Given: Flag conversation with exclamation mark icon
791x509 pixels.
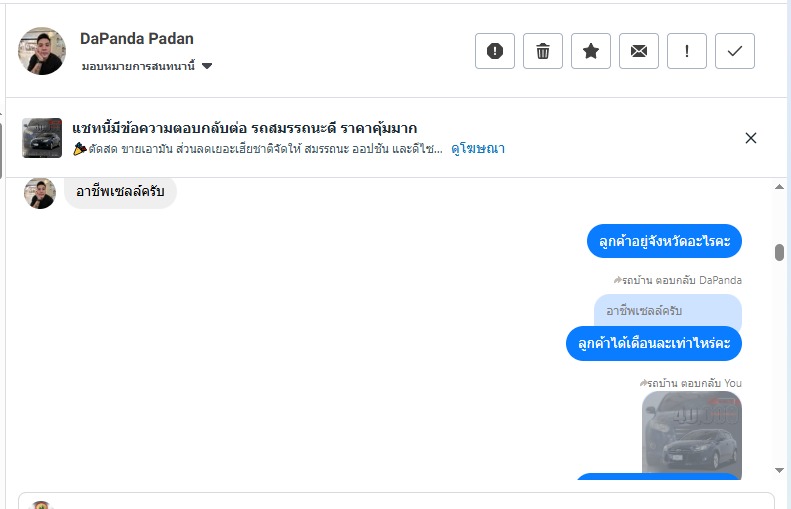Looking at the screenshot, I should (x=687, y=51).
